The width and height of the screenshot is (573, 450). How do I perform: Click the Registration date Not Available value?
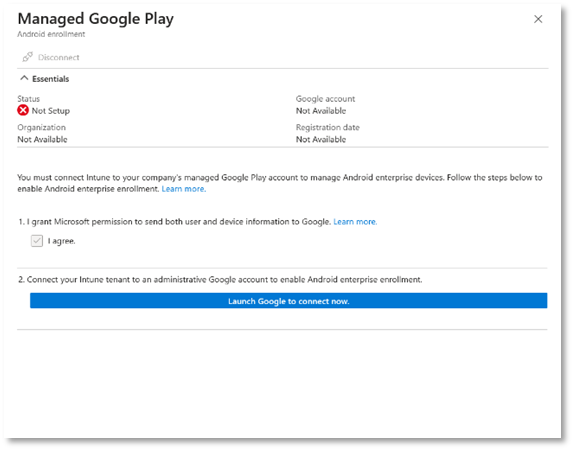[321, 139]
